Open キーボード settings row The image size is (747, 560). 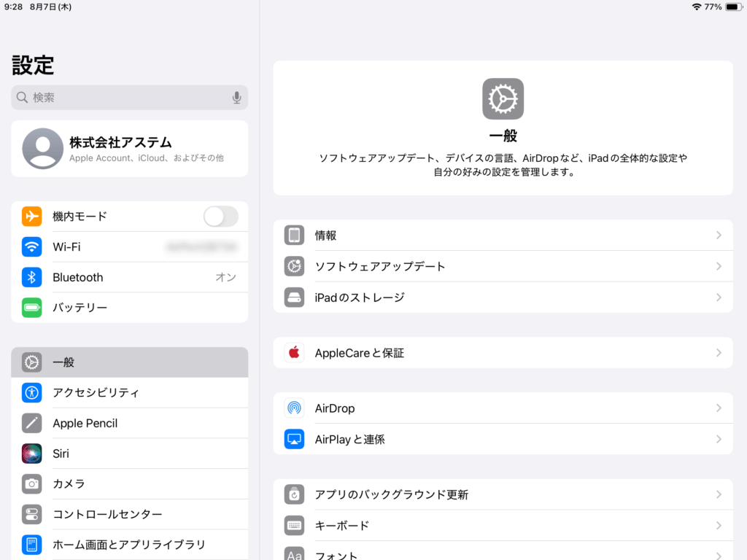click(503, 526)
